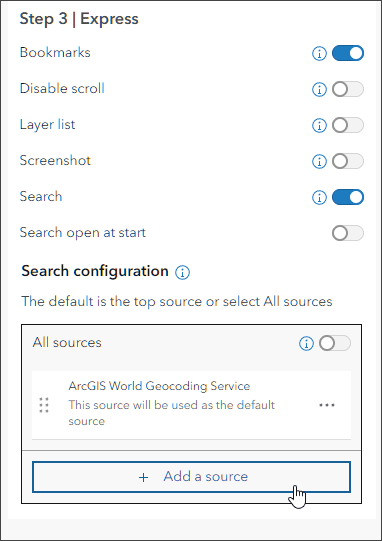Click 'This source will be used' description
Image resolution: width=382 pixels, height=541 pixels.
[x=172, y=413]
